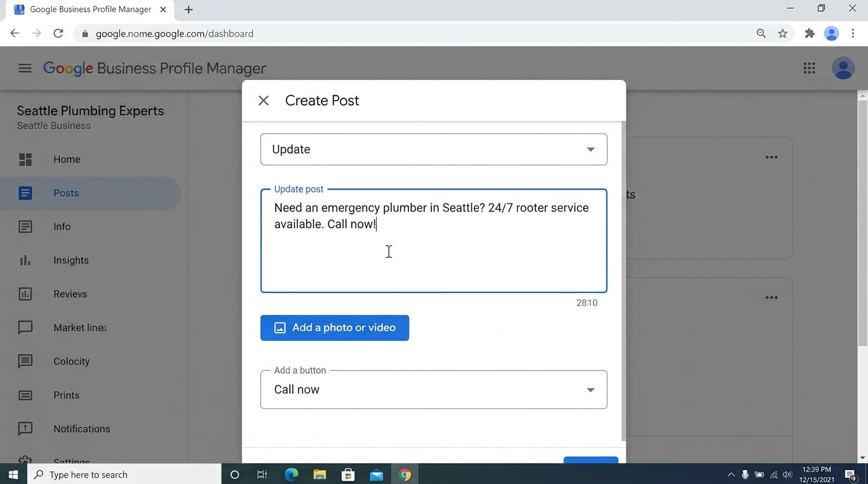Image resolution: width=868 pixels, height=484 pixels.
Task: Open the taskbar clock and date
Action: [817, 475]
